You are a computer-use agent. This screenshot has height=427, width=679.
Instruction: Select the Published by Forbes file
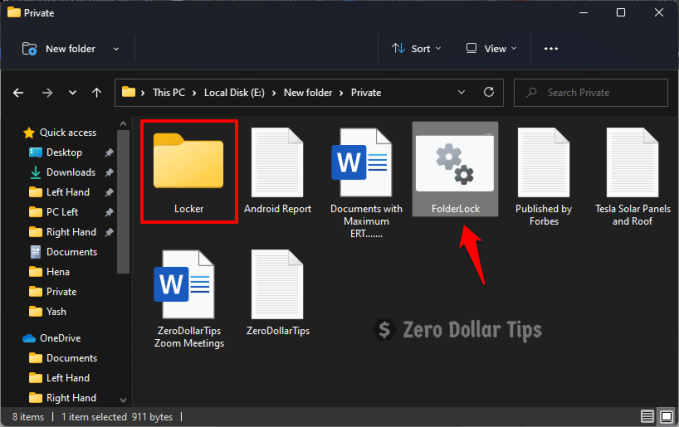543,165
